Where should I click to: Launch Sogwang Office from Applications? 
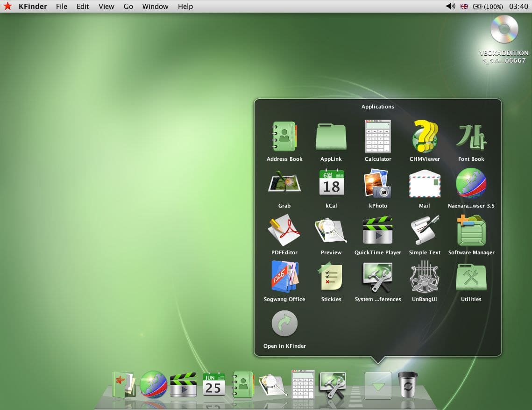pos(284,277)
